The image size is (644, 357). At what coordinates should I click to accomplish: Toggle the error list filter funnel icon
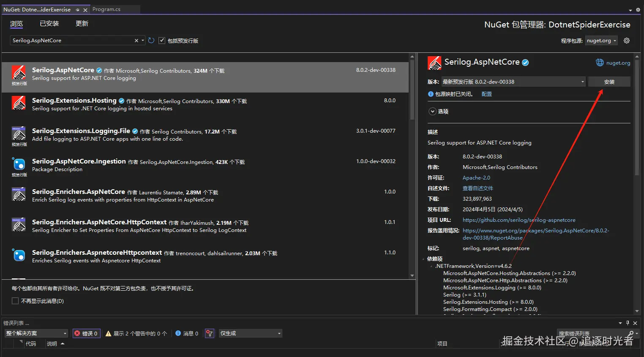tap(210, 333)
